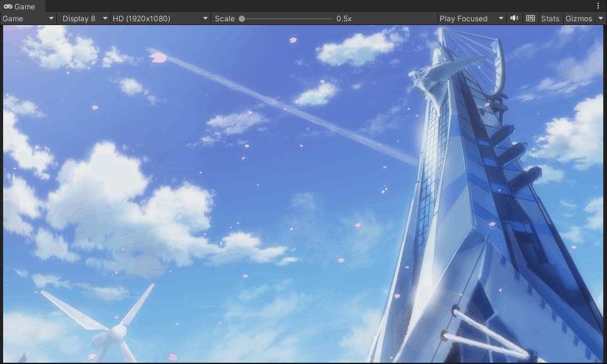Open the Game tab three-dot options menu

598,6
